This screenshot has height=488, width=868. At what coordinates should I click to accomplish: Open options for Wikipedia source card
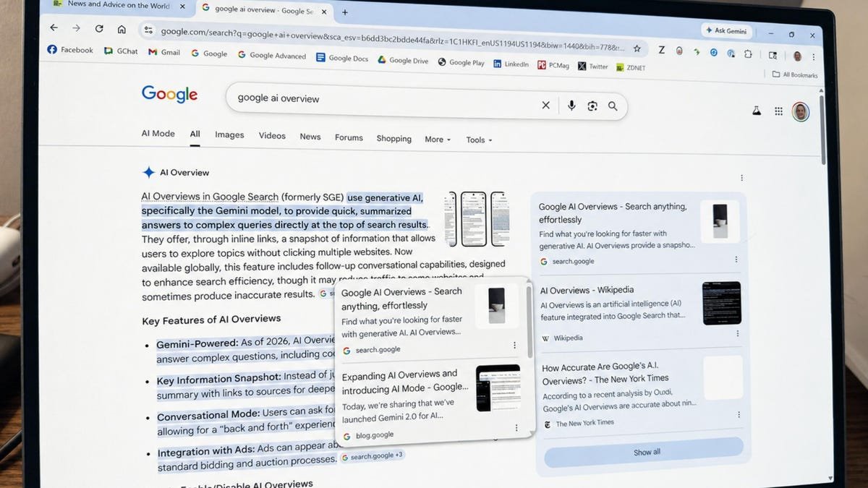pos(737,334)
